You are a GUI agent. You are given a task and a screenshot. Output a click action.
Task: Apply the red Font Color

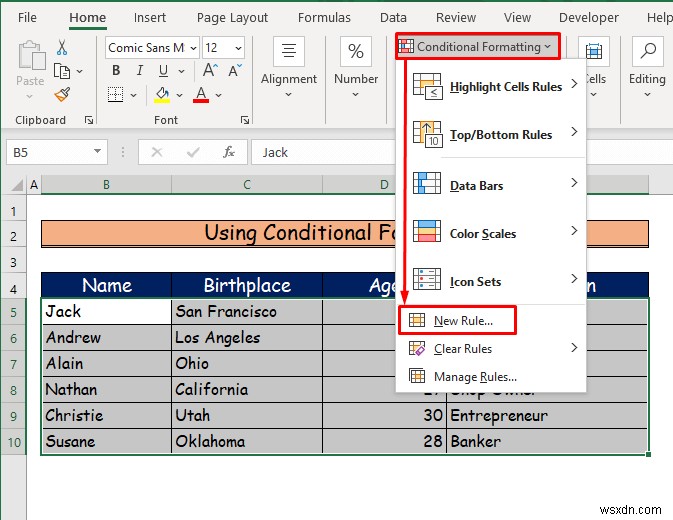[x=201, y=95]
